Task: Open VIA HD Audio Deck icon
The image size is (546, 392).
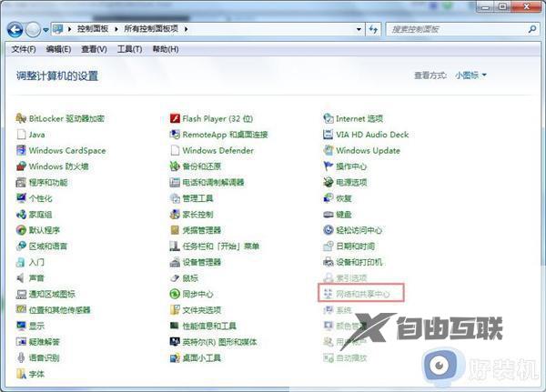Action: [x=329, y=135]
